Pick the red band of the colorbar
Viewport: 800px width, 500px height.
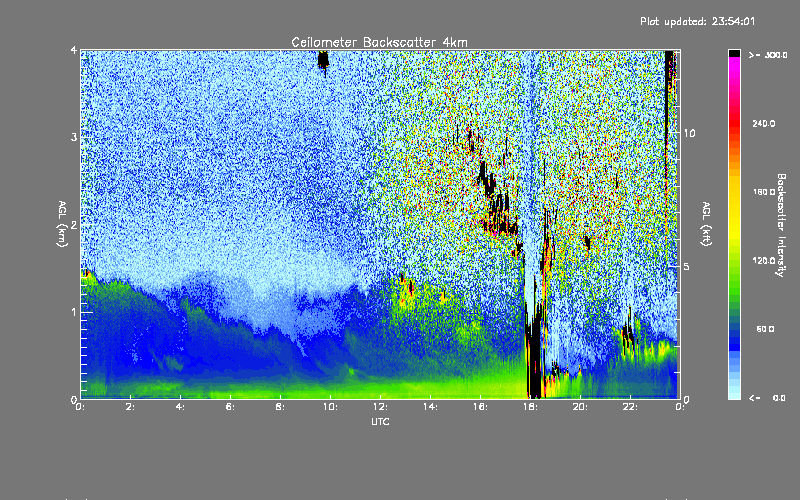pyautogui.click(x=734, y=125)
